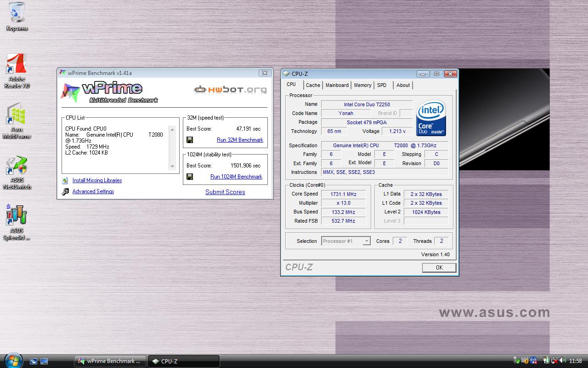This screenshot has height=368, width=588.
Task: Click the Technology value 65 nm
Action: [334, 131]
